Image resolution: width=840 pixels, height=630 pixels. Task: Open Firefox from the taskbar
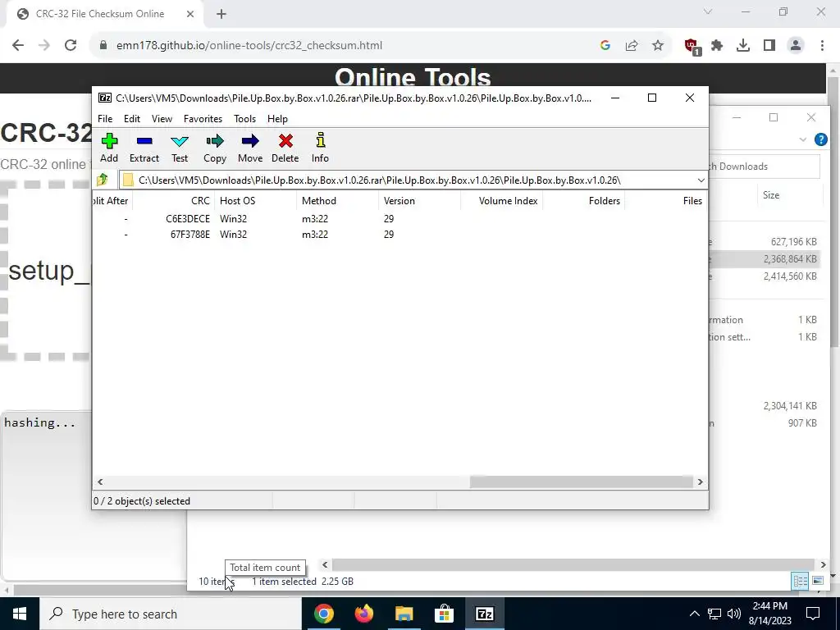(x=363, y=614)
